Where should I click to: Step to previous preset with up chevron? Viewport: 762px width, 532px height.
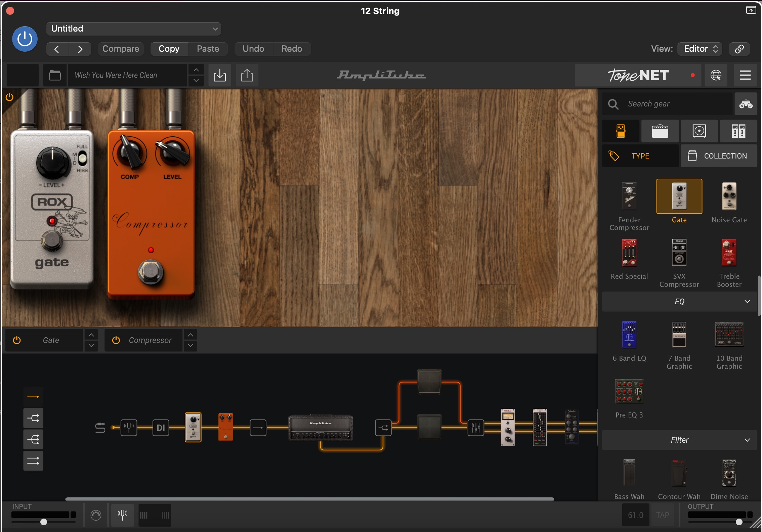(x=196, y=70)
